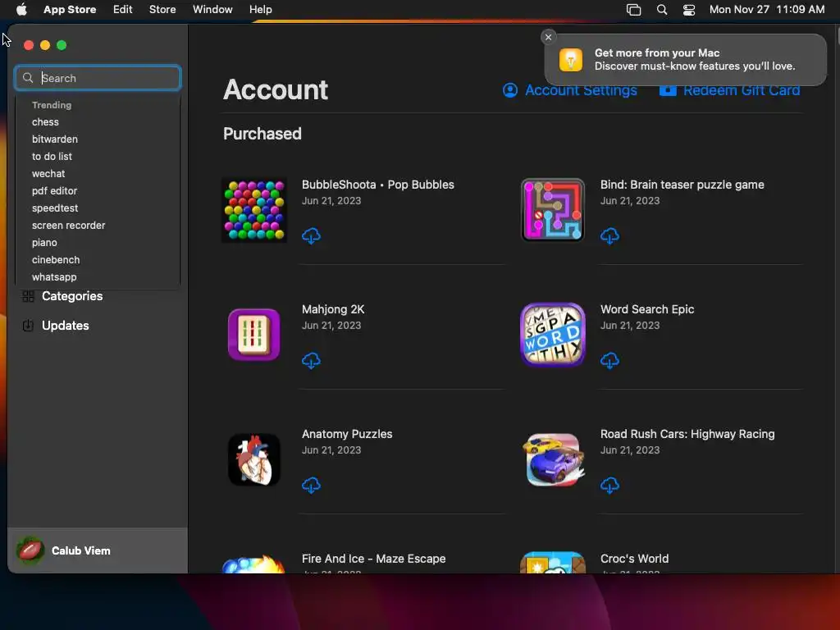Open Bind puzzle game app icon
The image size is (840, 630).
(552, 210)
